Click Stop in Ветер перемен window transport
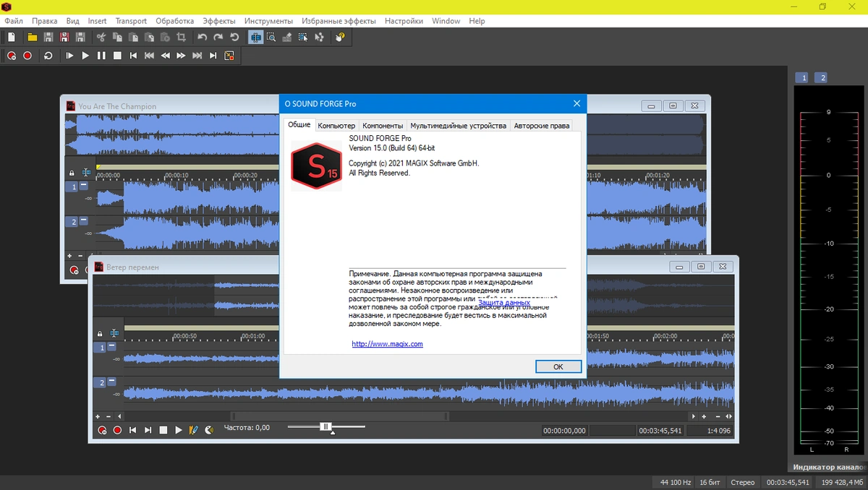 point(163,430)
